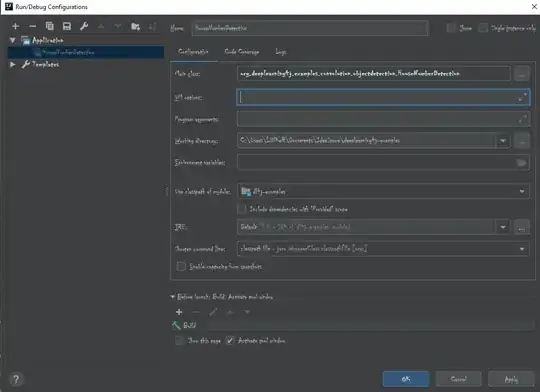Uncheck Activate tool window checkbox
The height and width of the screenshot is (392, 540).
point(230,341)
